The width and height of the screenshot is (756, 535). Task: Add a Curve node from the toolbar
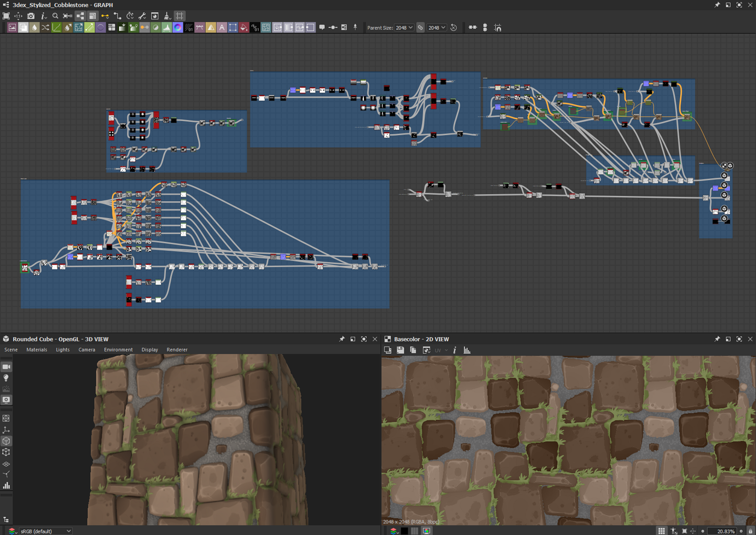[x=56, y=28]
